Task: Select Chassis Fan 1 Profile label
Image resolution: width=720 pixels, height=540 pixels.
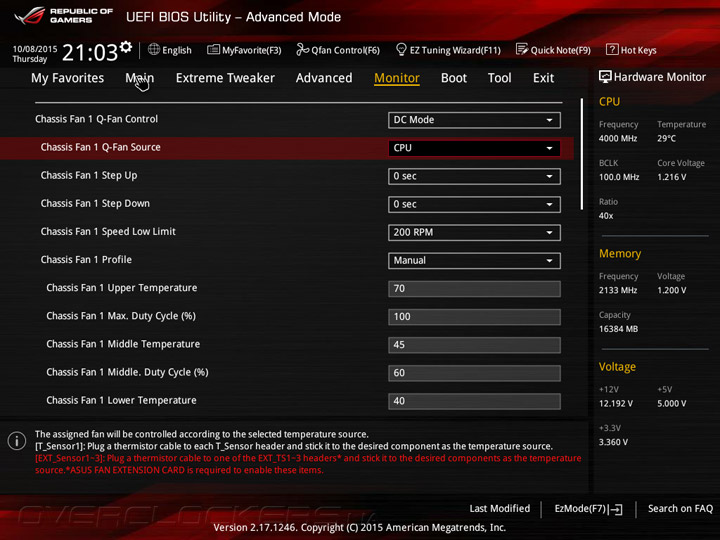Action: pyautogui.click(x=86, y=259)
